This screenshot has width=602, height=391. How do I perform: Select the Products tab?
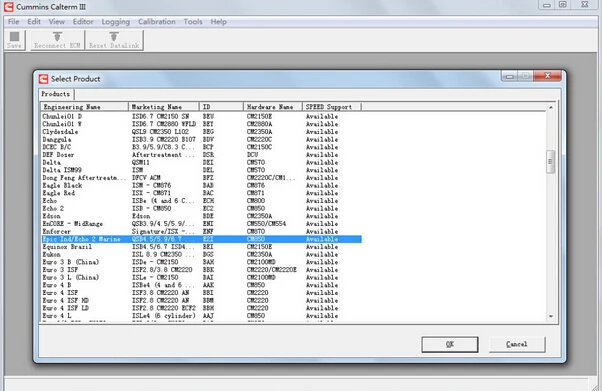(56, 94)
